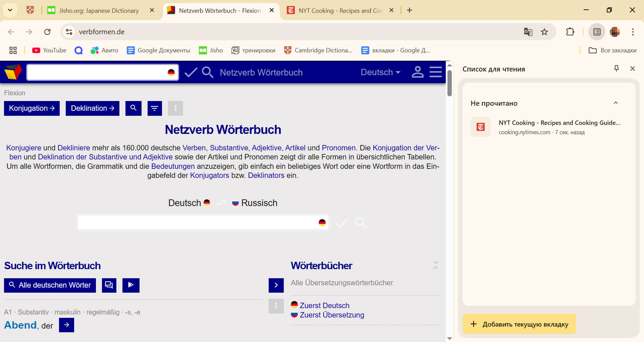This screenshot has height=342, width=644.
Task: Open the speech bubbles icon button
Action: 109,285
